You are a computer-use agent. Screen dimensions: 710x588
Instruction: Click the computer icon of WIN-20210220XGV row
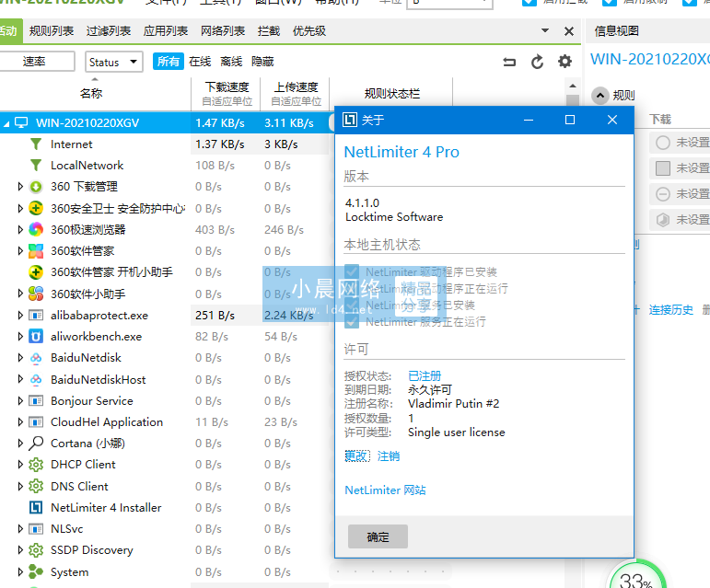[21, 122]
